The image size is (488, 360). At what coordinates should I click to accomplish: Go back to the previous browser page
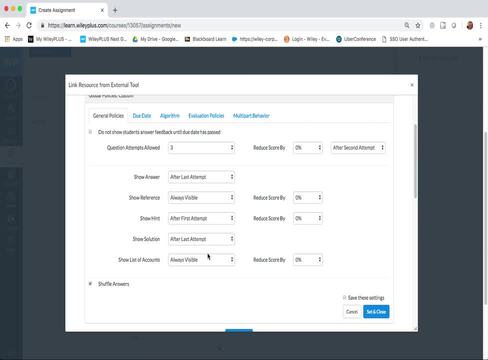[7, 25]
